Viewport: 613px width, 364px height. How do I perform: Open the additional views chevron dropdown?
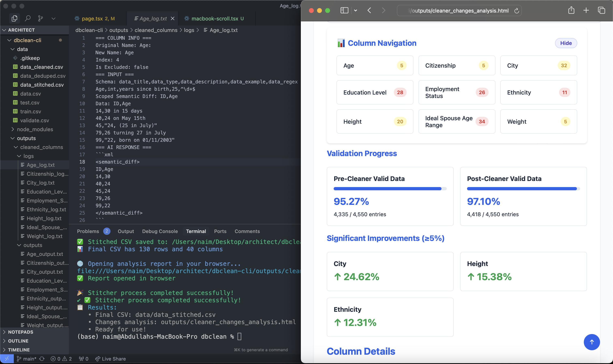[53, 18]
